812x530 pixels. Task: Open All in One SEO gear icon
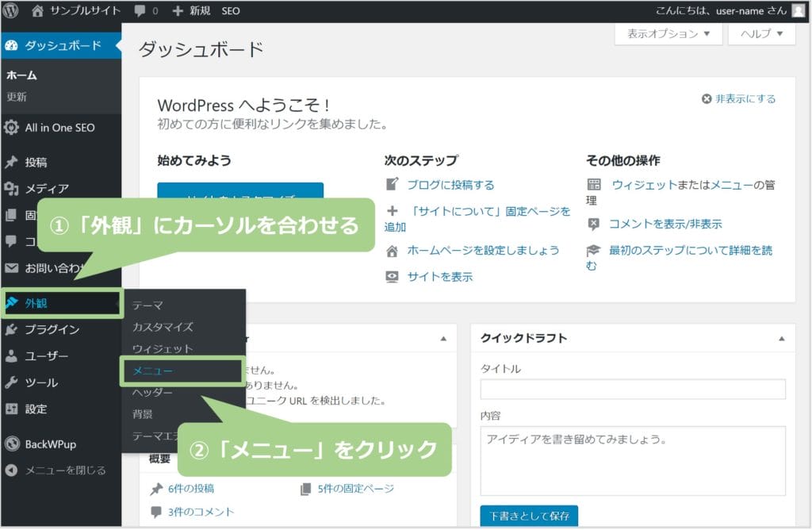pos(11,128)
